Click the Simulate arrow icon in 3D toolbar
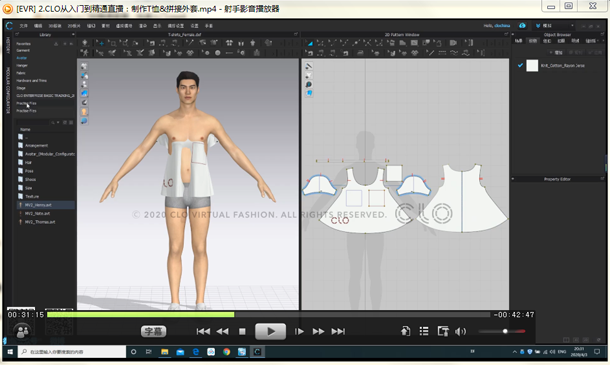This screenshot has width=610, height=365. tap(85, 43)
